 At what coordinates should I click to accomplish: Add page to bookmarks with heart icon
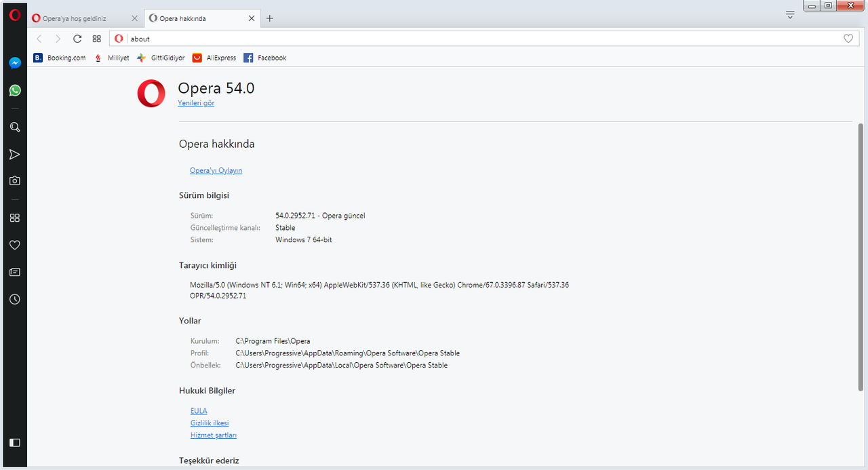pyautogui.click(x=848, y=39)
